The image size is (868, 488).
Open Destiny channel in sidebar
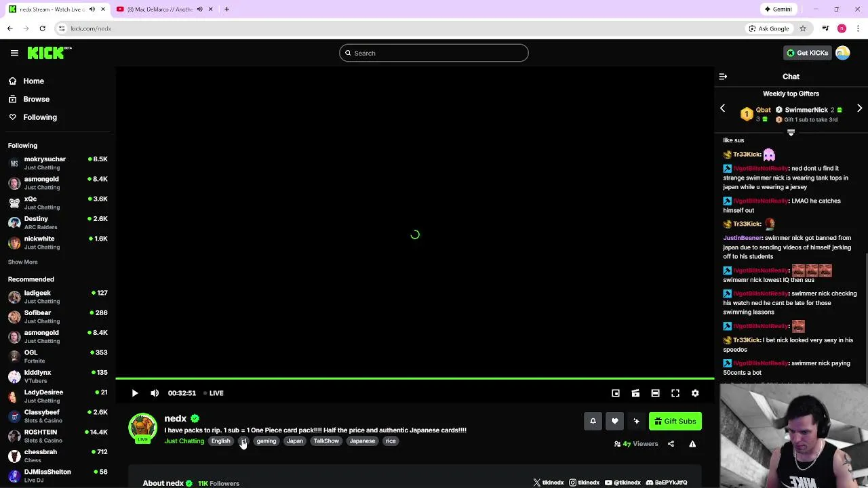click(x=58, y=222)
